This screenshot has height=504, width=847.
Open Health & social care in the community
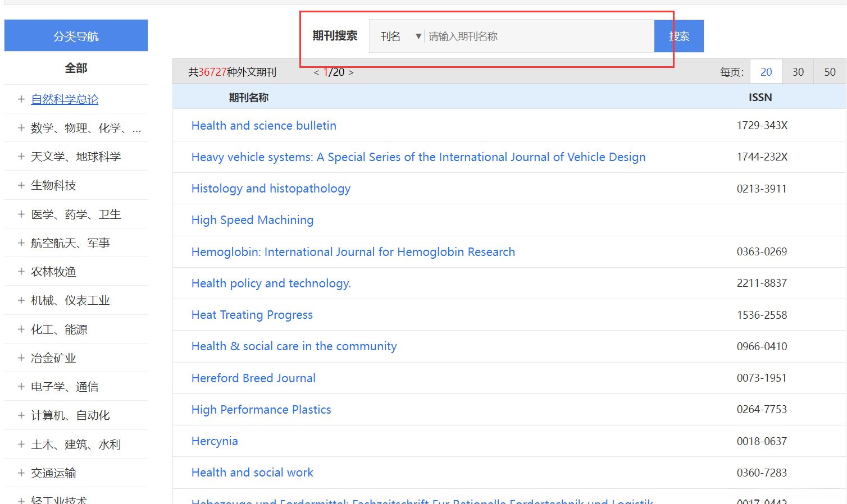pyautogui.click(x=294, y=346)
